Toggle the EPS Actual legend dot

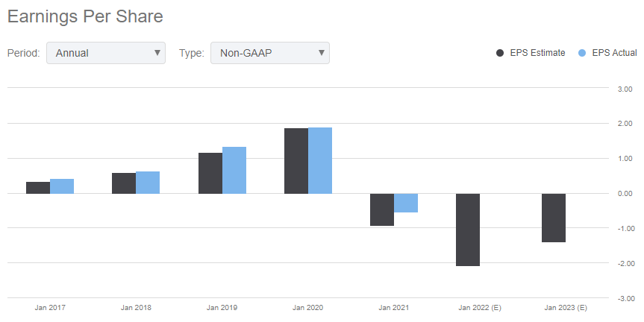coord(582,53)
